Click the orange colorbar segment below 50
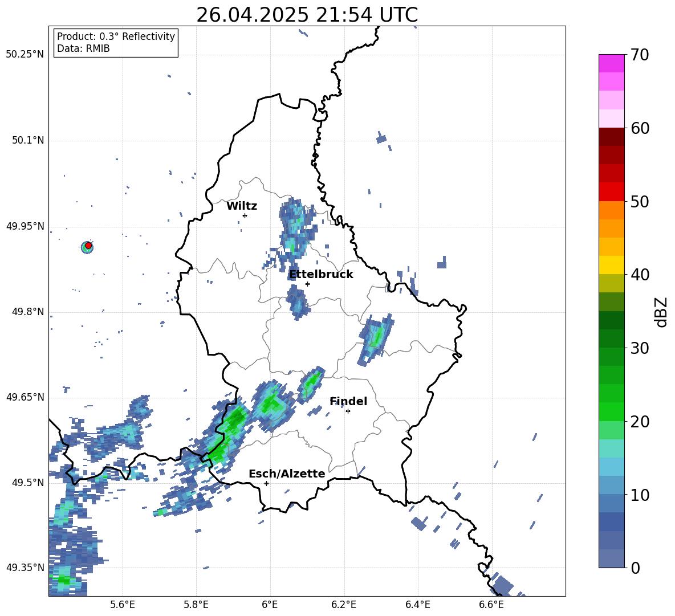Image resolution: width=675 pixels, height=616 pixels. point(611,210)
